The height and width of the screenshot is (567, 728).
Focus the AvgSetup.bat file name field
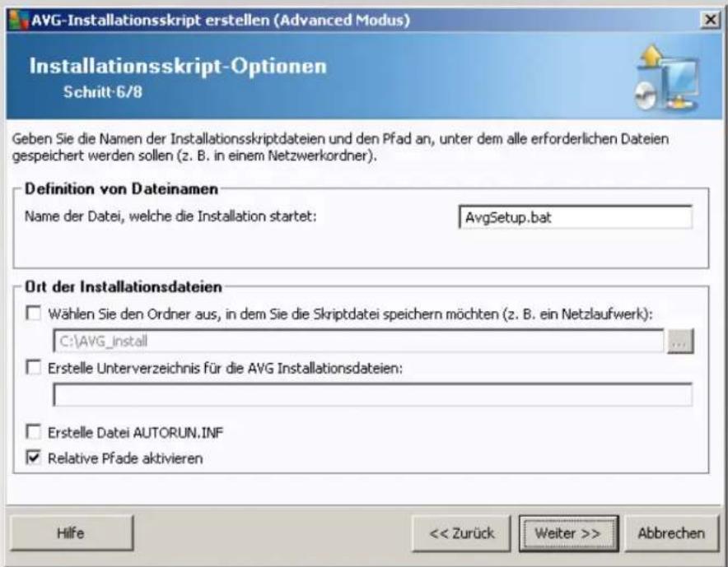576,216
